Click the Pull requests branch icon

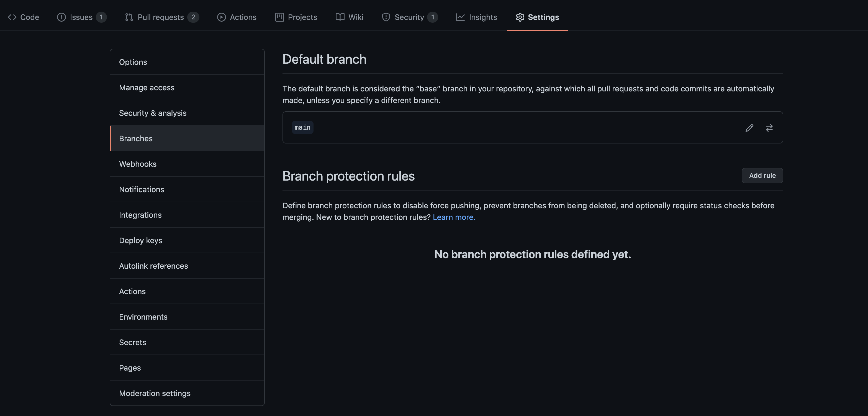(x=129, y=17)
